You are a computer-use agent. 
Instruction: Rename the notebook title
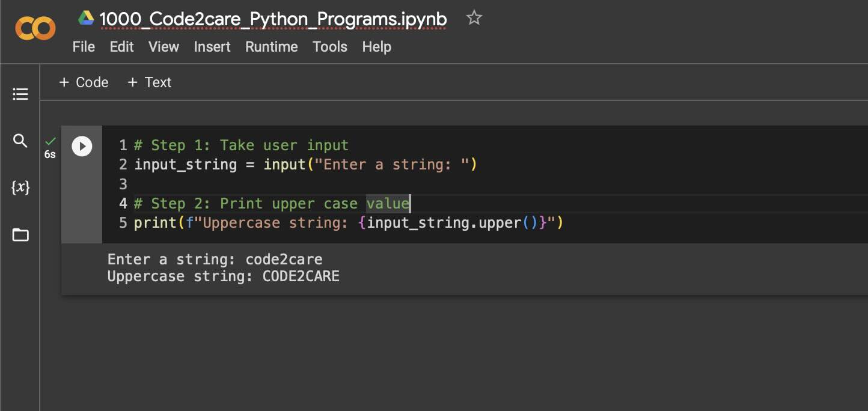272,19
